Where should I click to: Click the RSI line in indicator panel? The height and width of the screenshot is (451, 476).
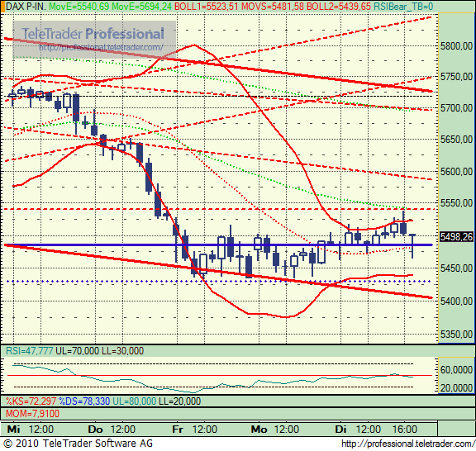pyautogui.click(x=212, y=378)
